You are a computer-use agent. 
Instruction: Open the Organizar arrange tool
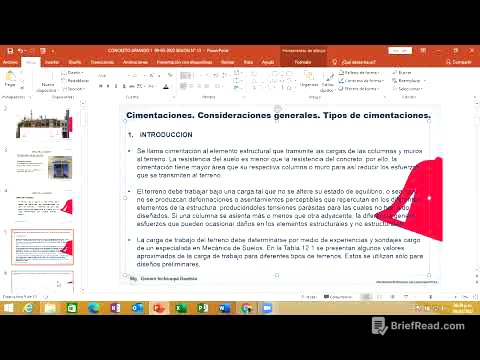pos(309,79)
